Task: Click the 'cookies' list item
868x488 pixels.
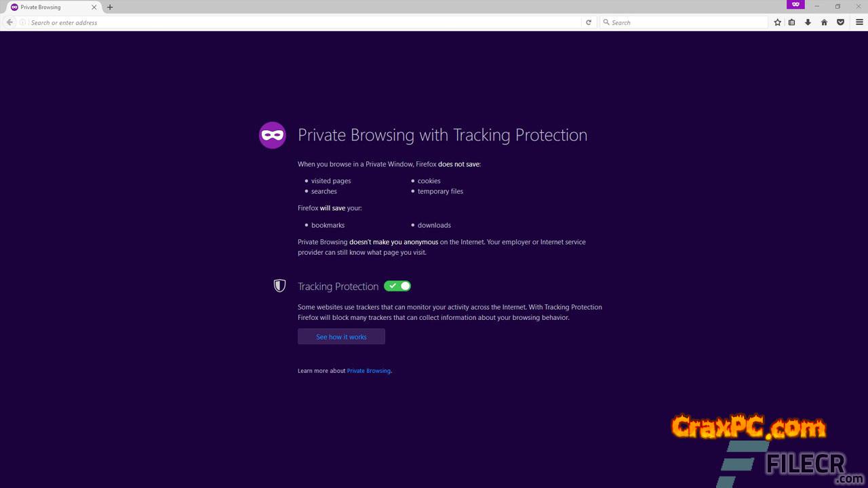Action: pyautogui.click(x=429, y=181)
